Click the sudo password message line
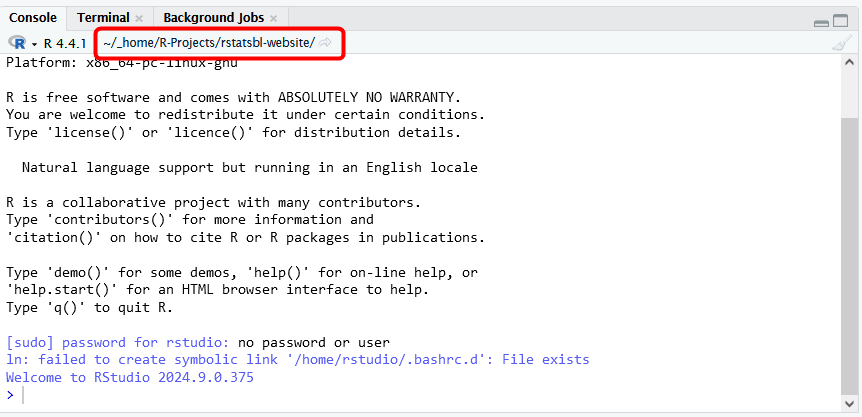 197,343
